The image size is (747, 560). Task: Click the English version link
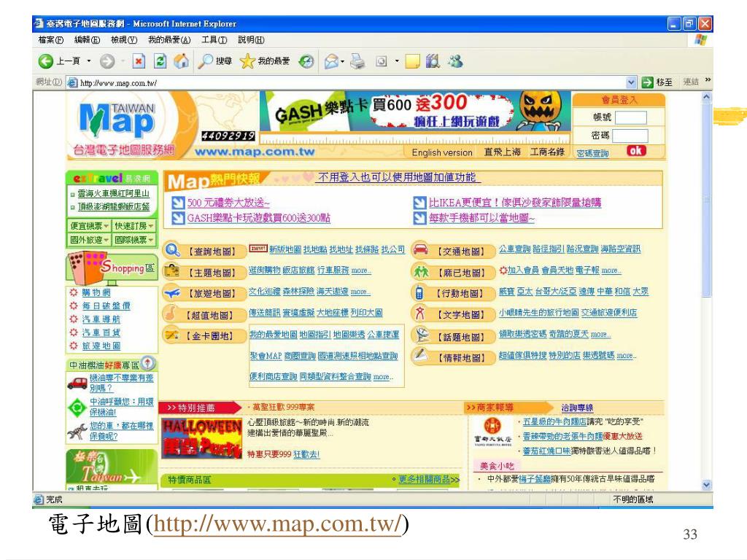(x=442, y=152)
